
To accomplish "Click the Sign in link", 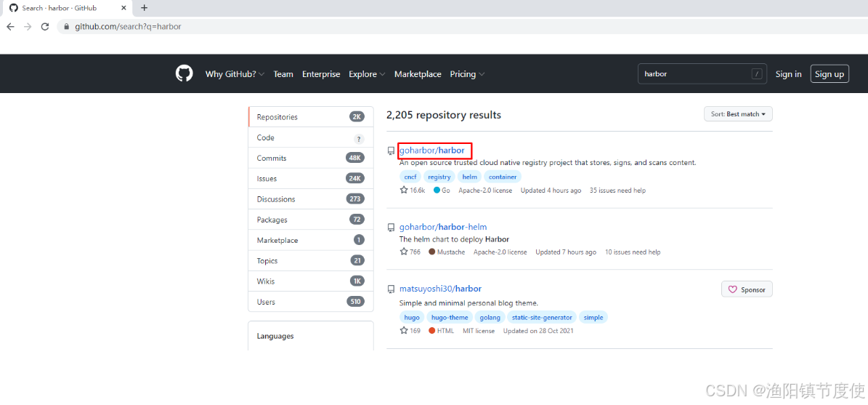I will point(788,73).
